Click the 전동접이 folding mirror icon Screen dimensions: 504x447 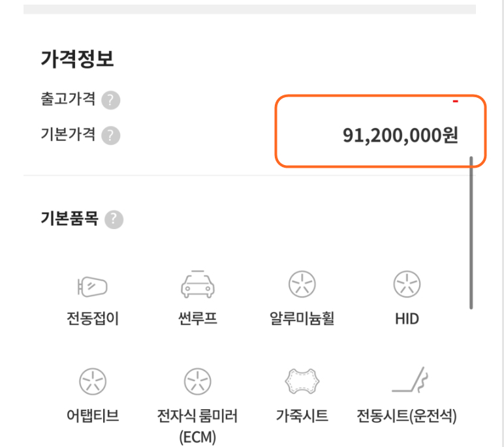coord(92,286)
